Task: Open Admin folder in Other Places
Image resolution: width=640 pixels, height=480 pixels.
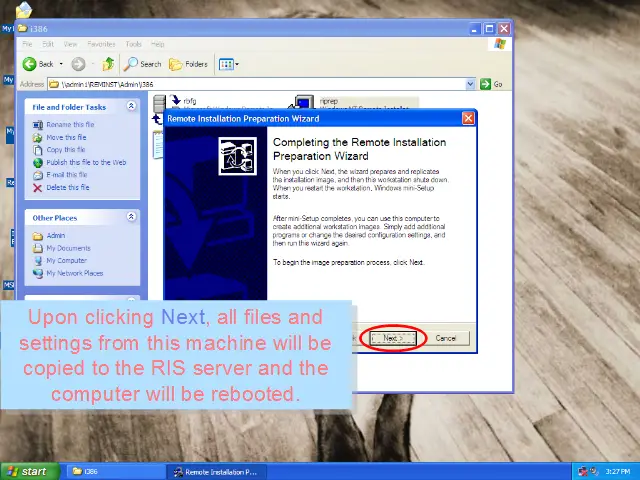Action: (x=56, y=236)
